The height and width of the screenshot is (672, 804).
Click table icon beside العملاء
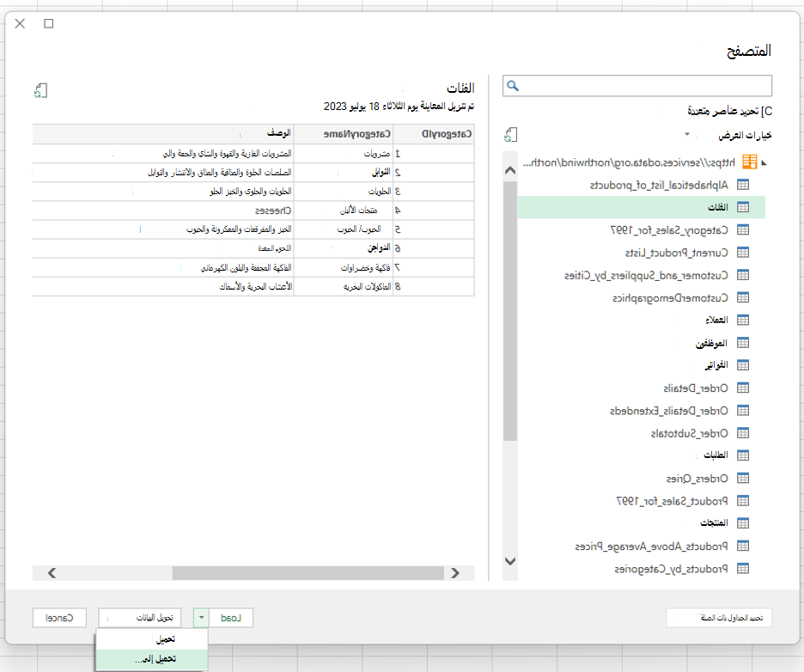[x=743, y=320]
